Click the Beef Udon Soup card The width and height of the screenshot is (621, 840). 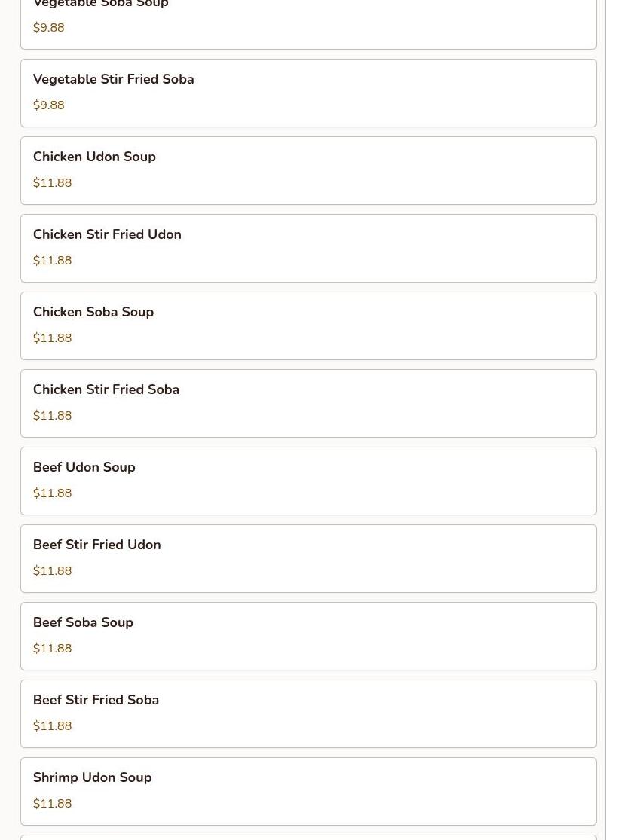click(307, 481)
